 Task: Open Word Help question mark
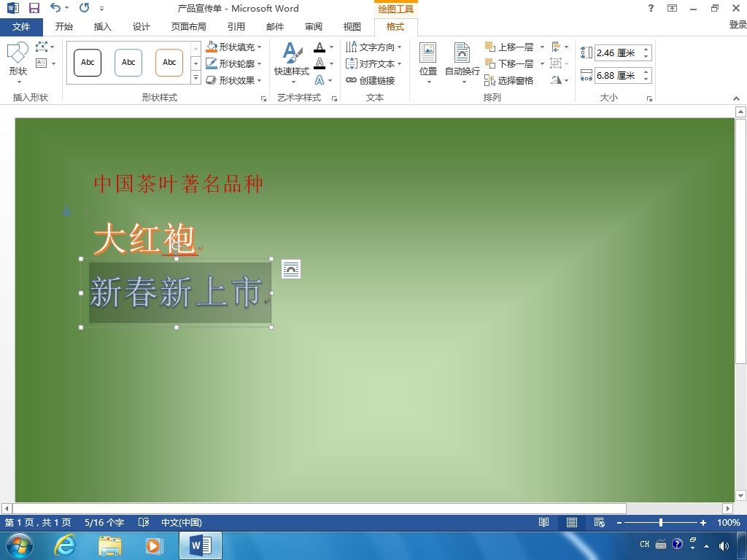pos(651,7)
